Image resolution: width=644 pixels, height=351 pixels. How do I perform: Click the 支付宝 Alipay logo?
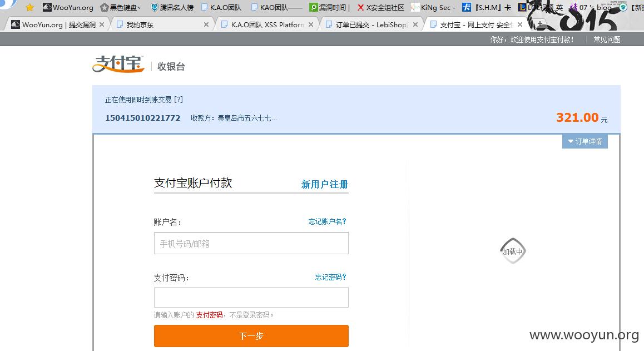click(118, 64)
